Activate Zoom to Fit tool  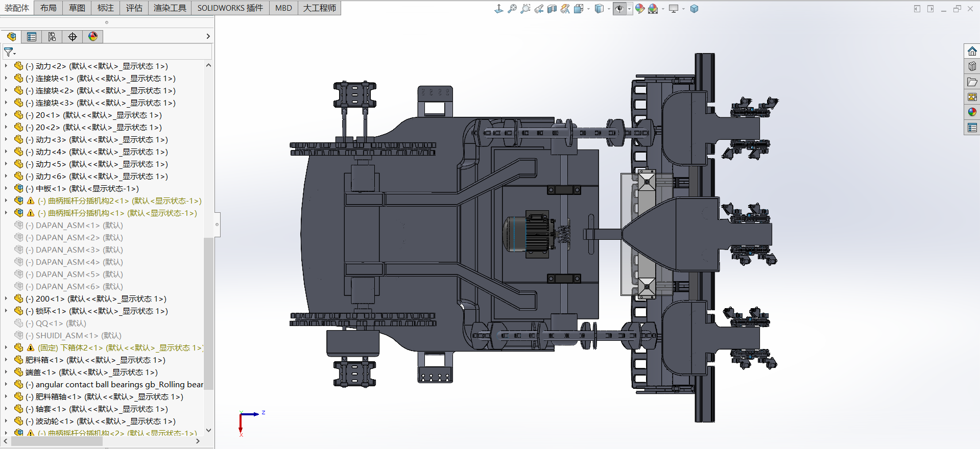click(512, 9)
